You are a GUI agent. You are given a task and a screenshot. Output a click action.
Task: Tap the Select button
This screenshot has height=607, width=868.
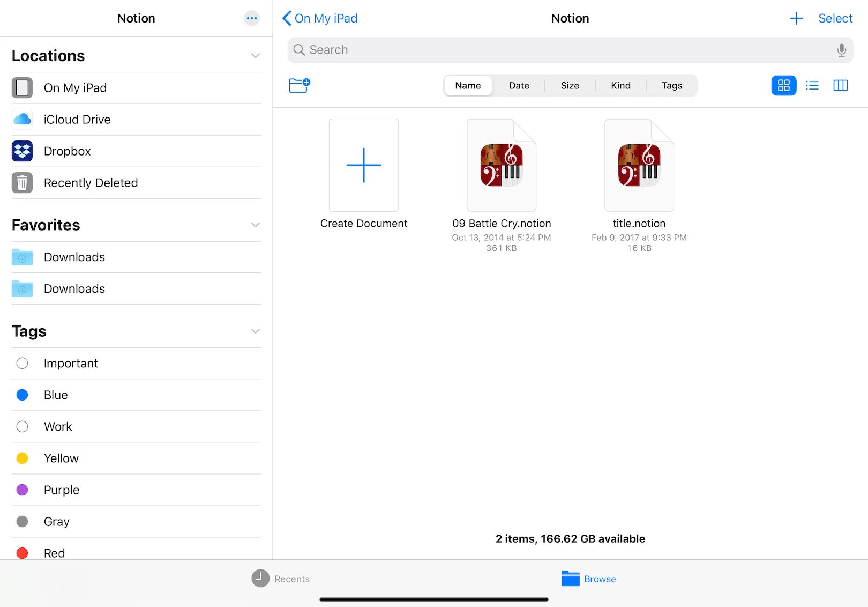pyautogui.click(x=835, y=18)
